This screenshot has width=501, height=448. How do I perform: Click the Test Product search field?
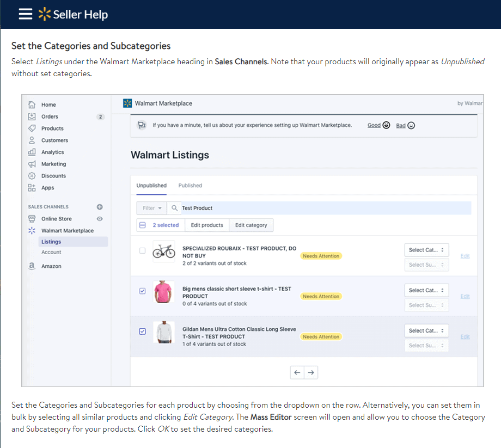326,208
